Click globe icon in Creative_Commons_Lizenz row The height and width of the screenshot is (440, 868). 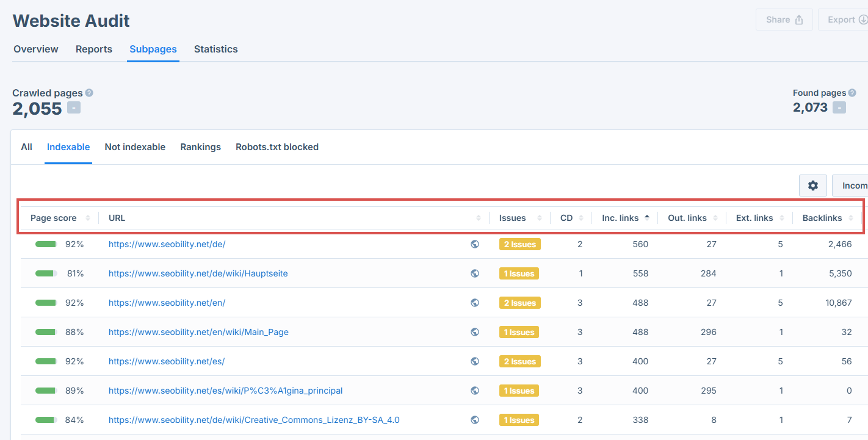pos(475,420)
